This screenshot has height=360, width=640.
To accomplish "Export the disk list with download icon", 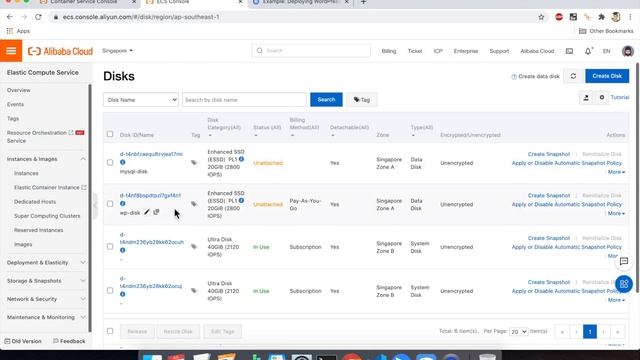I will click(x=586, y=98).
